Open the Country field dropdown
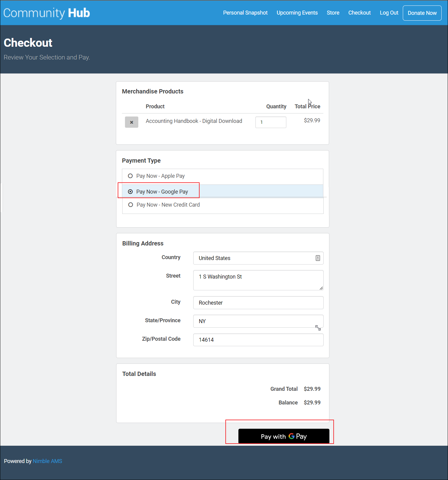The image size is (448, 480). (x=258, y=258)
